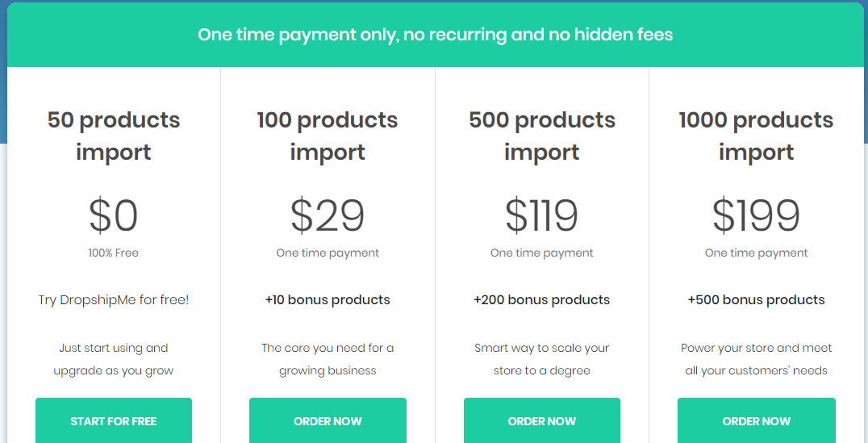Select the +200 bonus products text

542,299
